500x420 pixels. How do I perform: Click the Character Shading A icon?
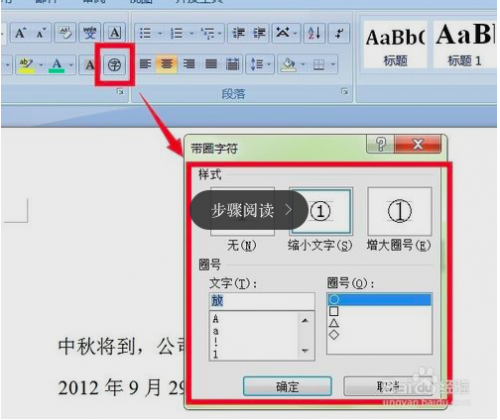[89, 64]
